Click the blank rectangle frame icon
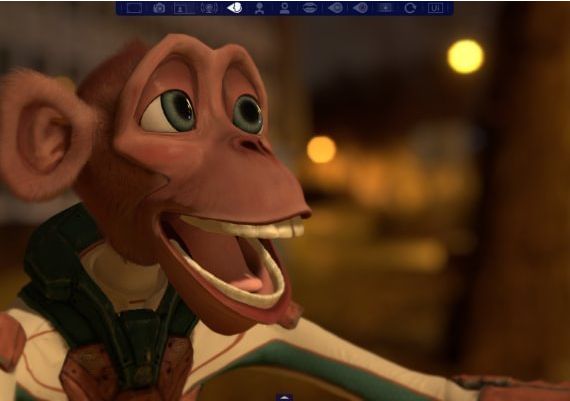This screenshot has height=401, width=570. (x=134, y=8)
